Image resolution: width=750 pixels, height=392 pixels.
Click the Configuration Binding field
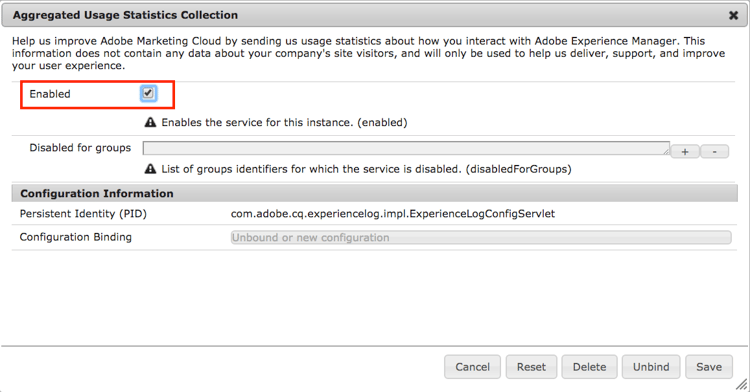point(481,238)
